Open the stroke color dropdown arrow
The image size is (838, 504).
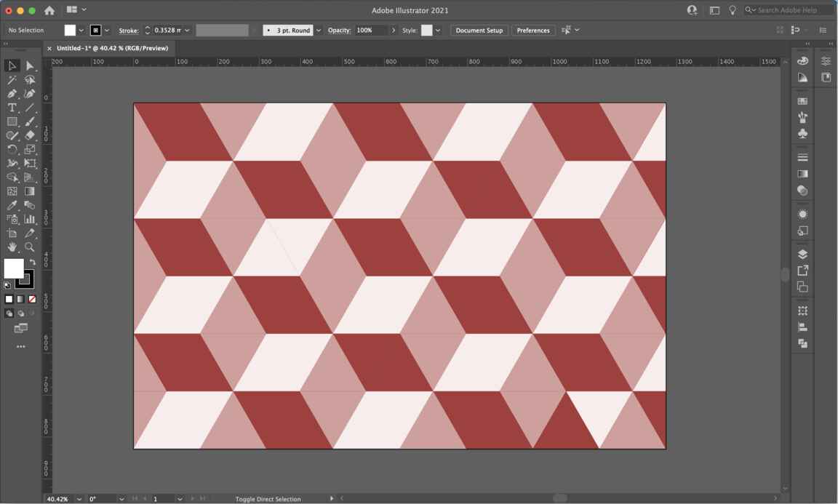coord(107,31)
